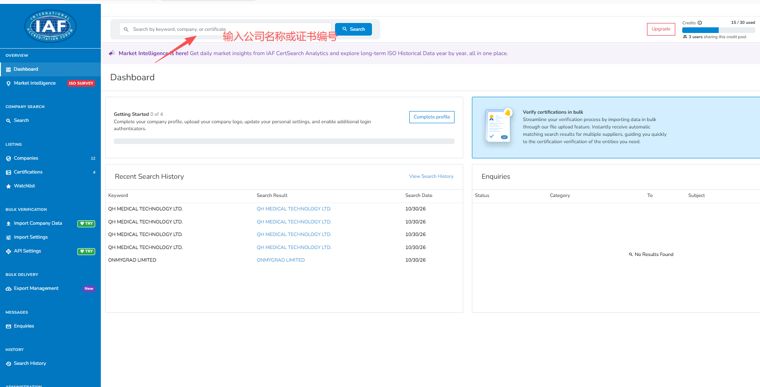The image size is (760, 387).
Task: Click the Status column header in Enquiries
Action: (x=482, y=195)
